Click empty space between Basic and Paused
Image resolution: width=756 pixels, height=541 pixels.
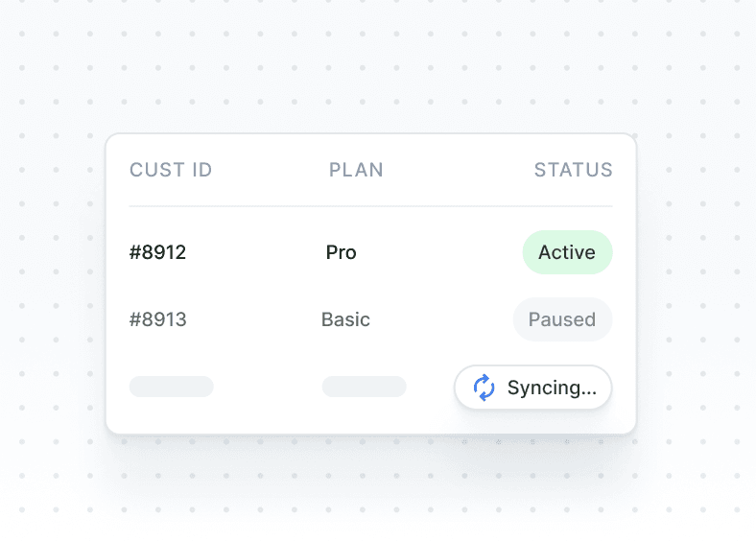[441, 320]
